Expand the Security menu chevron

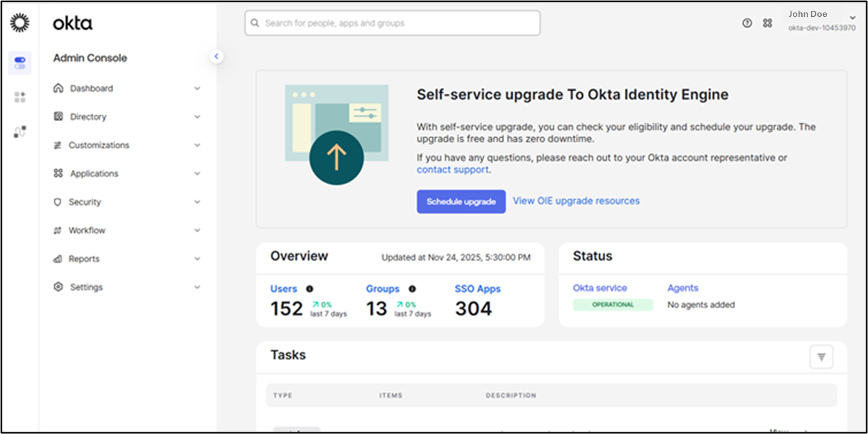[x=197, y=202]
